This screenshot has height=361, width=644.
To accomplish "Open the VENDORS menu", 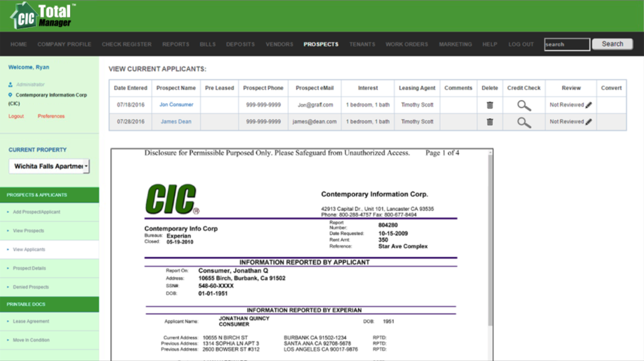I will (x=279, y=44).
